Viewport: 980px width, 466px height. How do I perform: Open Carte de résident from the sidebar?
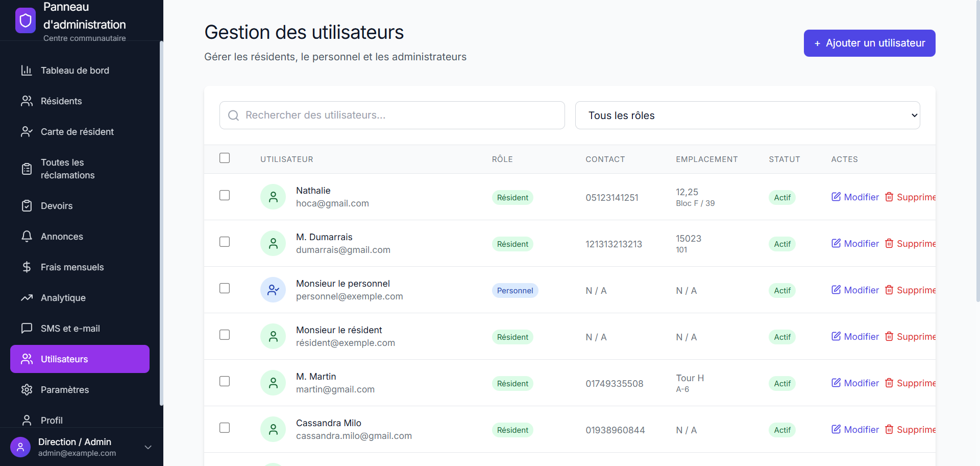[27, 131]
